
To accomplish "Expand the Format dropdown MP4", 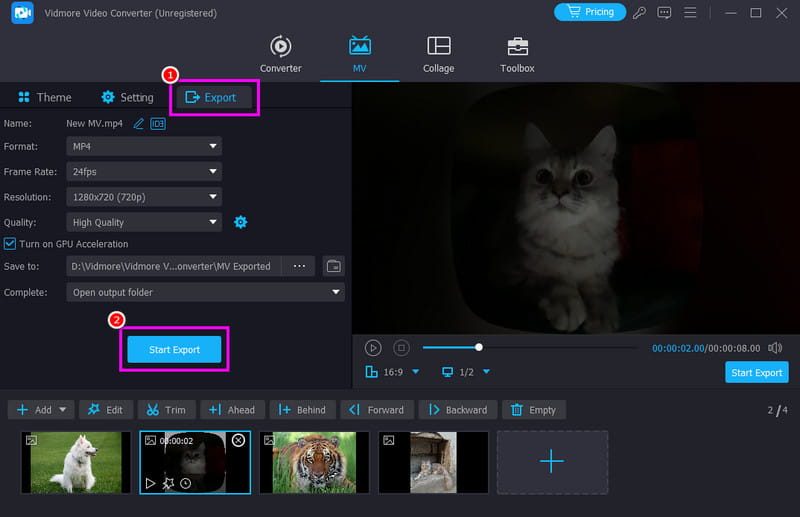I will tap(144, 146).
